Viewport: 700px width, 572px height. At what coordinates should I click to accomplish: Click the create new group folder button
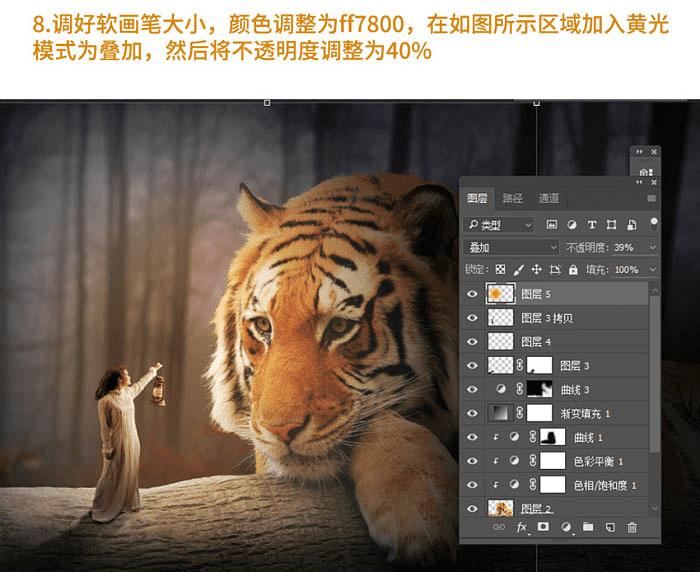(x=588, y=527)
